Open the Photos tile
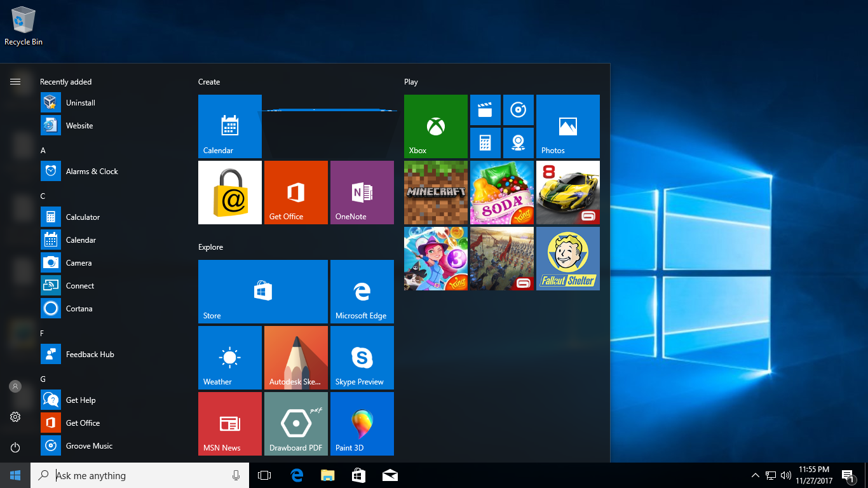Image resolution: width=868 pixels, height=488 pixels. pyautogui.click(x=568, y=126)
